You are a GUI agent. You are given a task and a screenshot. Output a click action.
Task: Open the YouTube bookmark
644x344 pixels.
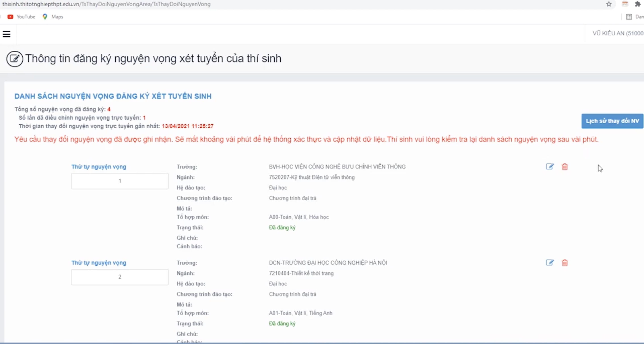(x=21, y=17)
